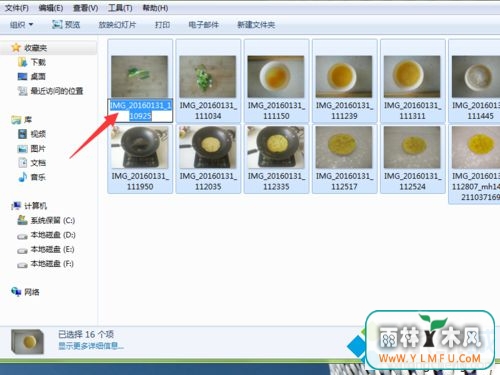The width and height of the screenshot is (500, 375).
Task: Open the 帮助(H) menu
Action: (155, 8)
